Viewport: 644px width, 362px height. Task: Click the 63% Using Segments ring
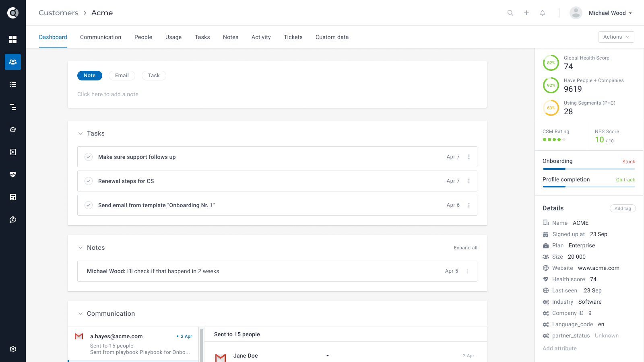pyautogui.click(x=551, y=108)
